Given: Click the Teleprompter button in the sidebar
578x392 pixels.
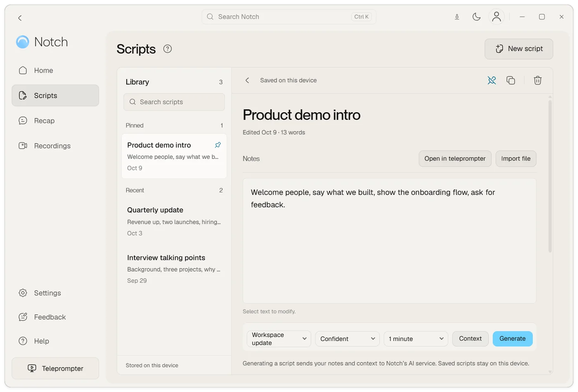Looking at the screenshot, I should (55, 368).
